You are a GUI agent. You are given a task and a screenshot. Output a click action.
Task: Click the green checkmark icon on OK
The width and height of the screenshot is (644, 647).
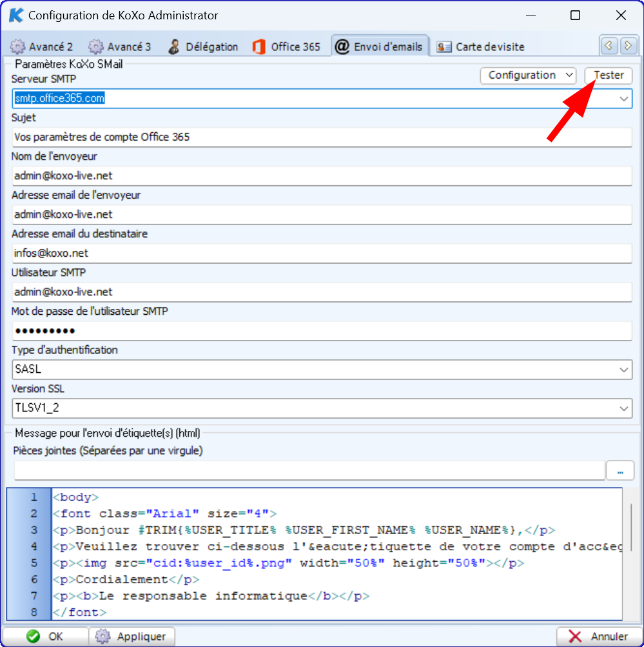33,636
